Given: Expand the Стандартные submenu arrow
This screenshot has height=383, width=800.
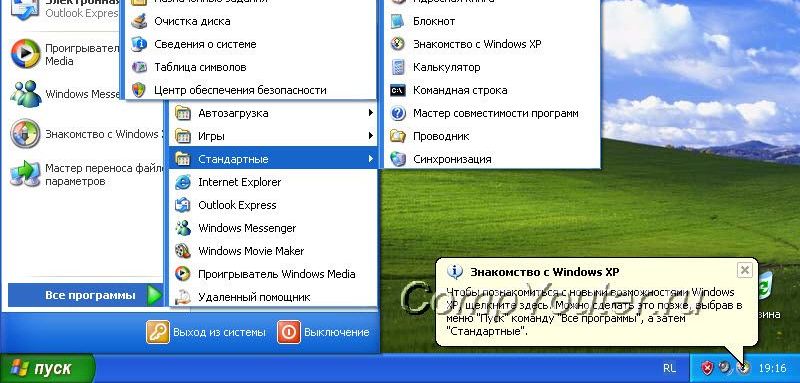Looking at the screenshot, I should pyautogui.click(x=371, y=159).
